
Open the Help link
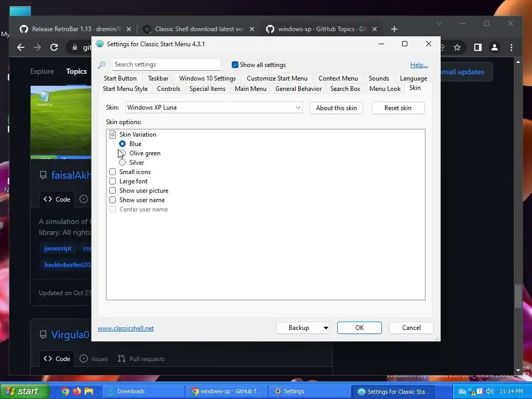coord(419,65)
